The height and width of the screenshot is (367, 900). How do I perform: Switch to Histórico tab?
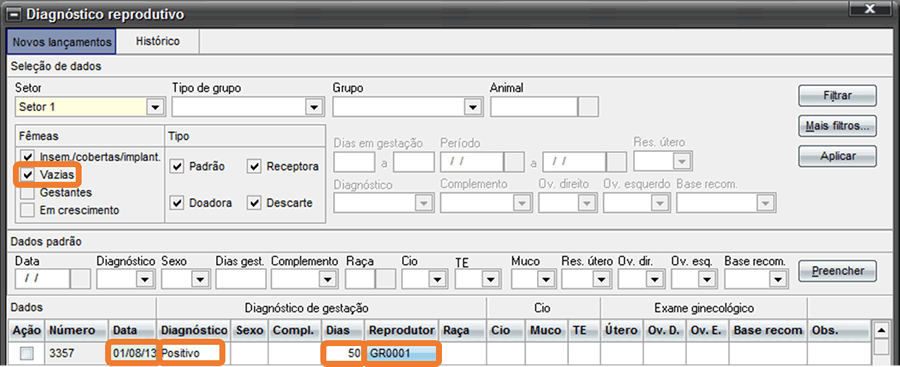(x=158, y=41)
